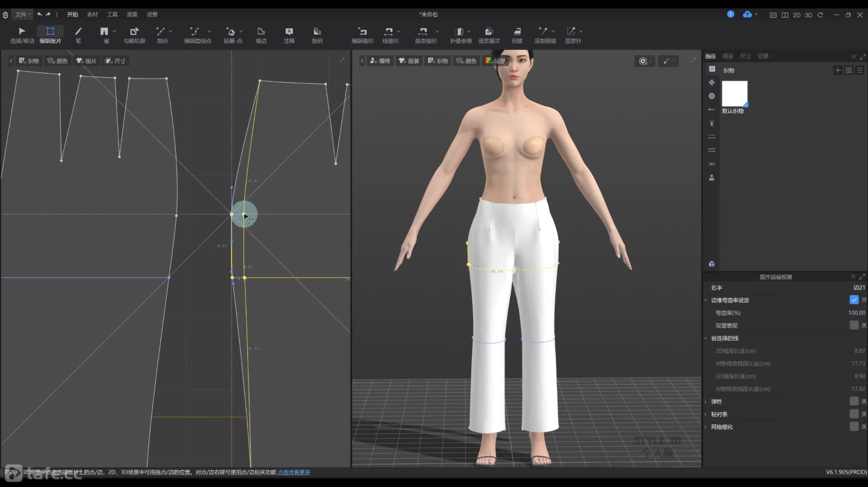868x487 pixels.
Task: Select the 放码 grading tool
Action: tap(317, 35)
